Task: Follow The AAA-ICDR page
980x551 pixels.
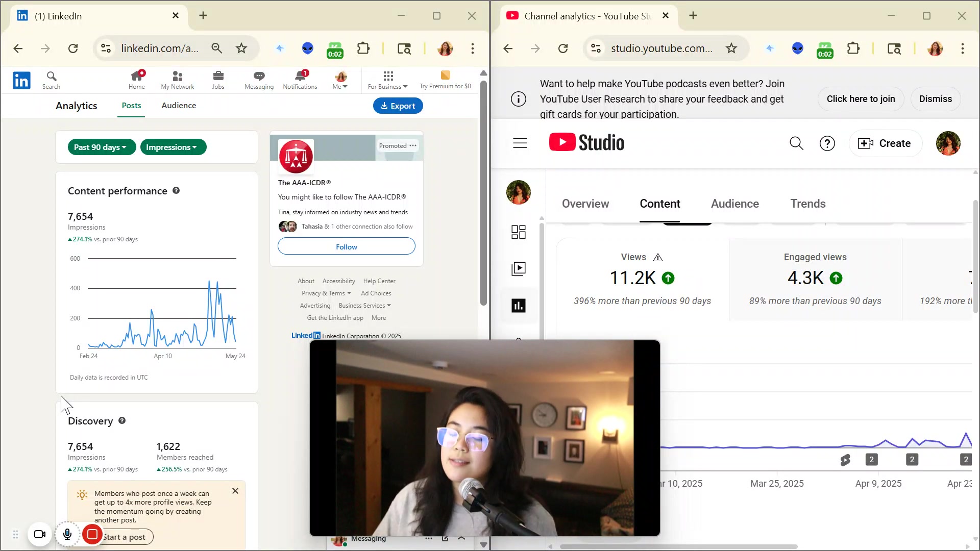Action: pyautogui.click(x=346, y=247)
